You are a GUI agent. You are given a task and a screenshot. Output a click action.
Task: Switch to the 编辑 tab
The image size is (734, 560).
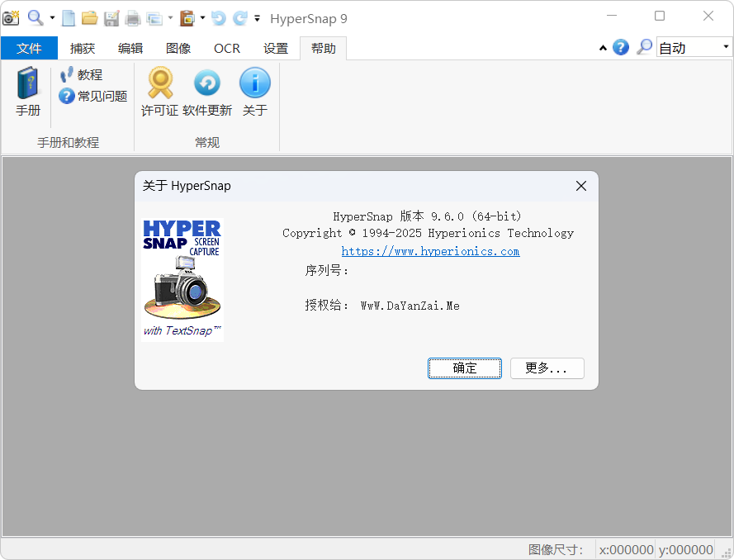coord(130,48)
